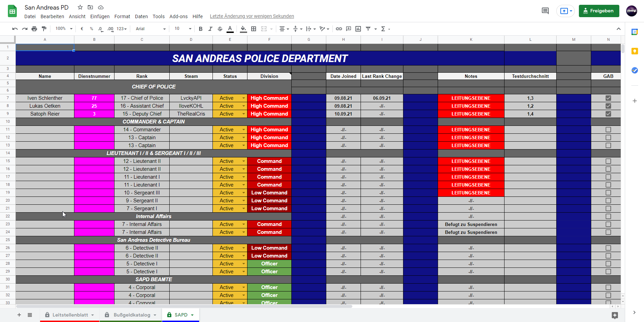Check the GAB checkbox in Commander row
Screen dimensions: 644x322
click(x=608, y=130)
